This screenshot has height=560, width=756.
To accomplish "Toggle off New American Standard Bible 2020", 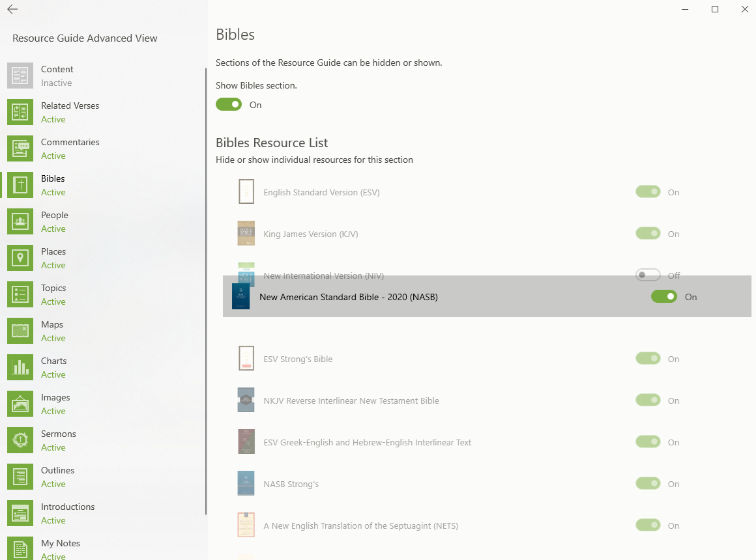I will [663, 297].
